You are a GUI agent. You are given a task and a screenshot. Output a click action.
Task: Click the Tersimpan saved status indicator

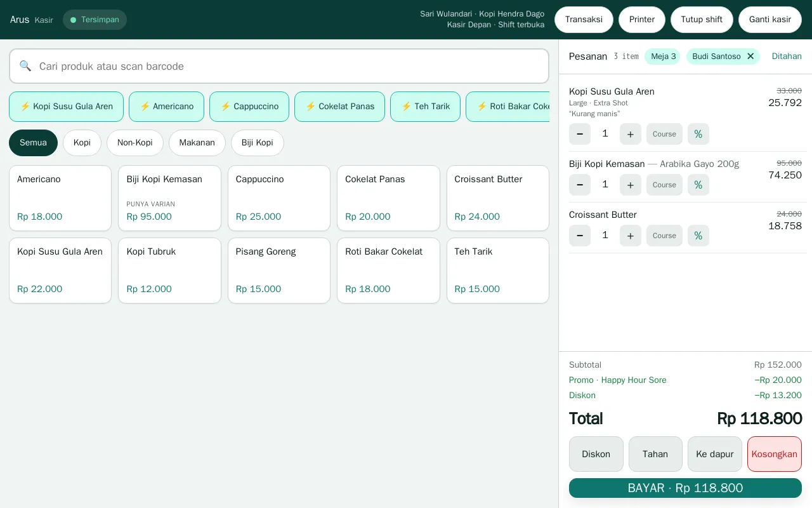point(95,20)
